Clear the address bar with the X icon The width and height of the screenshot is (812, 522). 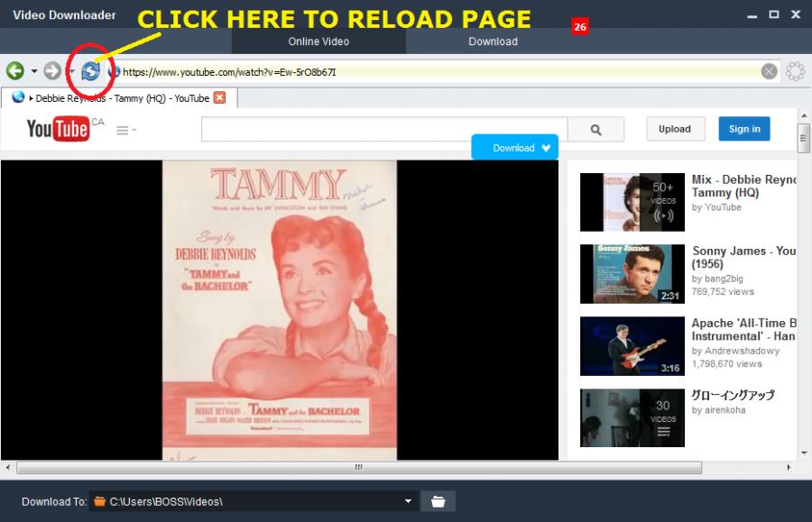click(x=769, y=71)
